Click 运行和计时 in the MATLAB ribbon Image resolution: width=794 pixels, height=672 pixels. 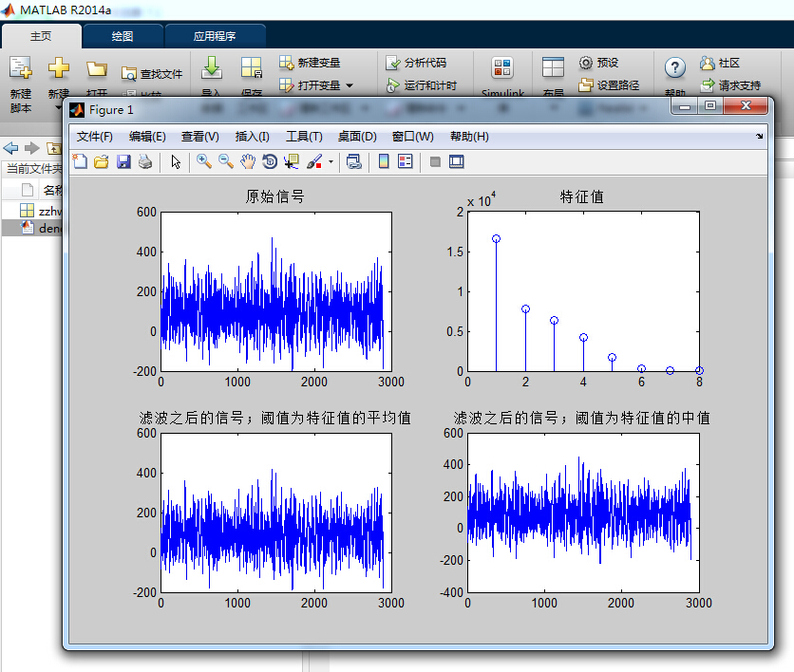point(421,85)
